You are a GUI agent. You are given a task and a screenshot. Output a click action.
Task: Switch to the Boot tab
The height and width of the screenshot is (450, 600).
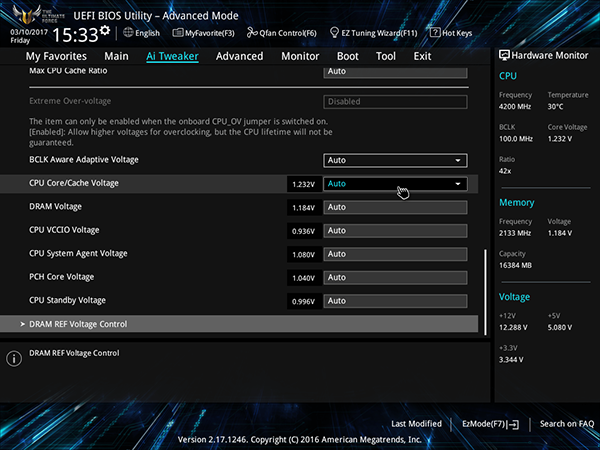click(347, 56)
